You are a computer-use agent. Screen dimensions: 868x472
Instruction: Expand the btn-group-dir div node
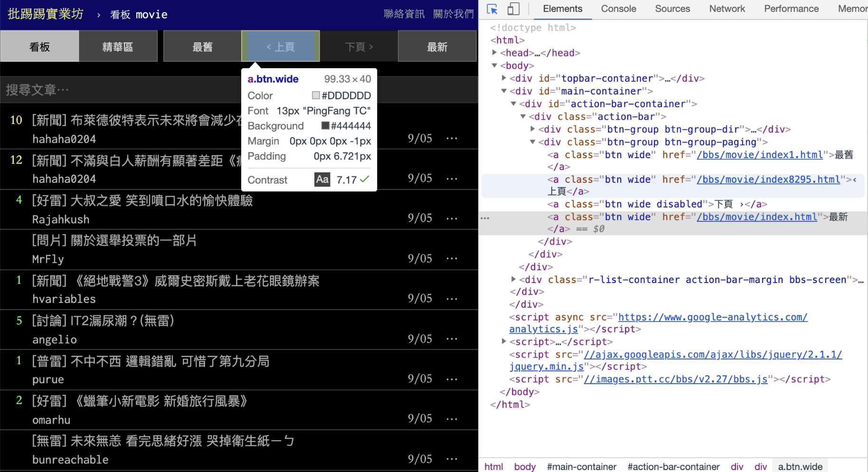coord(532,129)
